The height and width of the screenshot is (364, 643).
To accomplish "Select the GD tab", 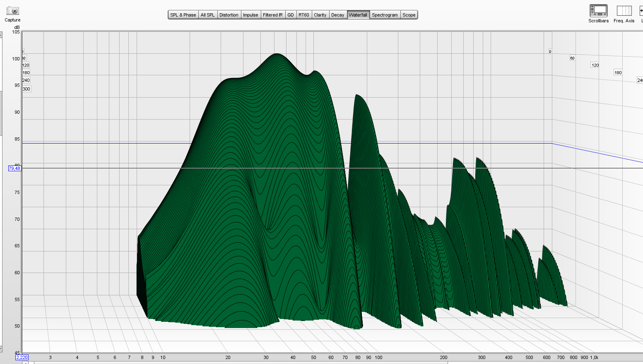I will tap(291, 15).
